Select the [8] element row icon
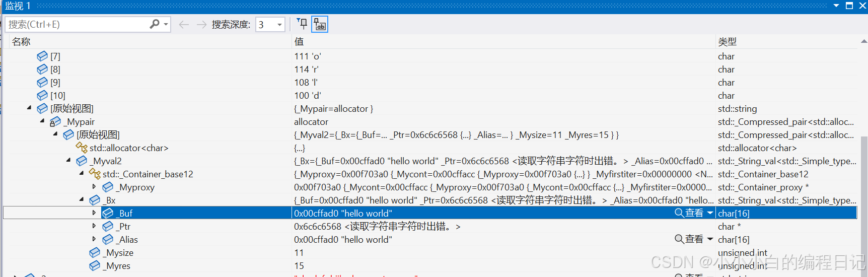 click(x=42, y=69)
